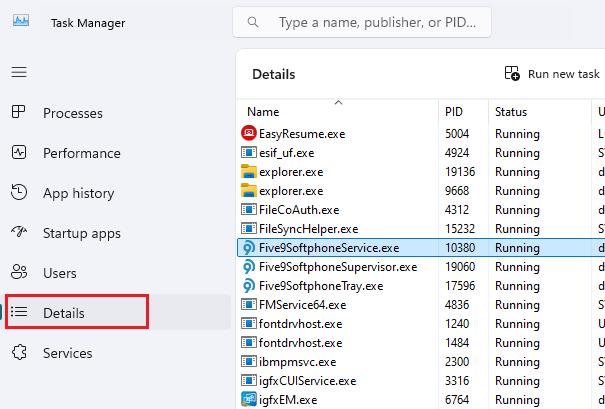Click the igfxEM.exe icon

(249, 399)
